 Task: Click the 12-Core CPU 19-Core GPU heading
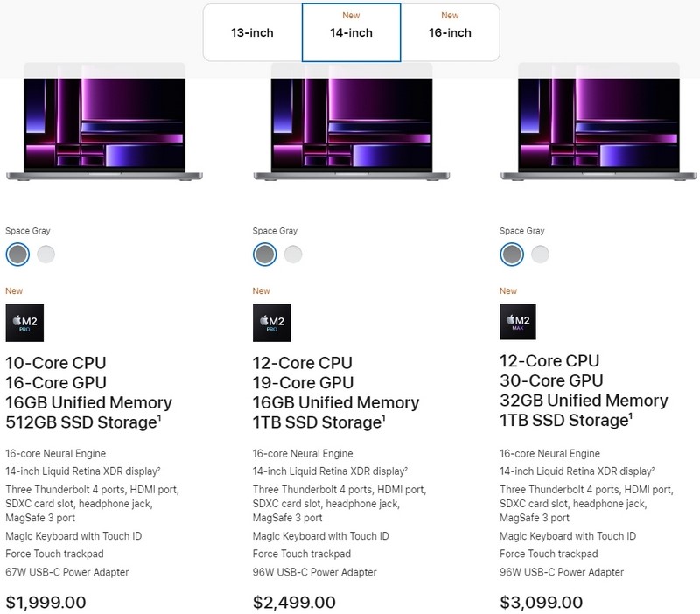304,372
